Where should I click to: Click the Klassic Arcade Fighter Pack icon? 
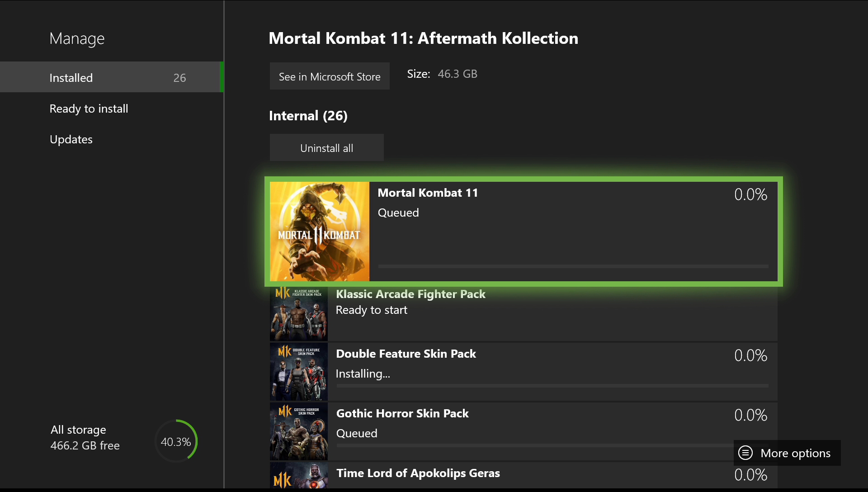[298, 312]
